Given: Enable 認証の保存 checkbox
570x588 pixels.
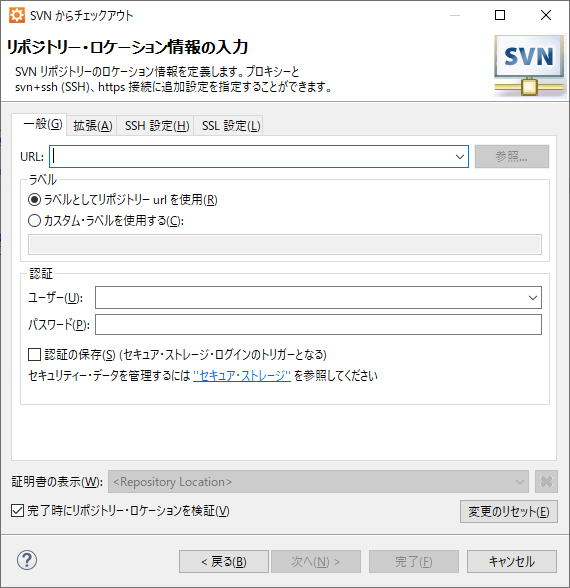Looking at the screenshot, I should pyautogui.click(x=34, y=354).
